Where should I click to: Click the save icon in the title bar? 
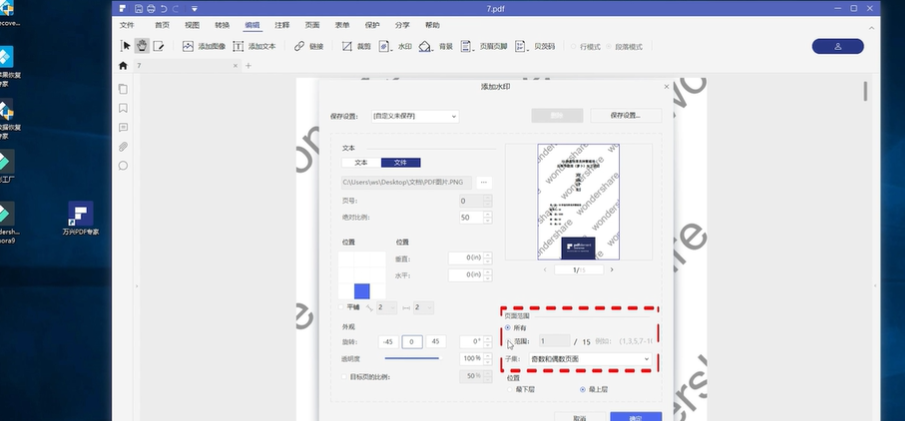pos(139,9)
